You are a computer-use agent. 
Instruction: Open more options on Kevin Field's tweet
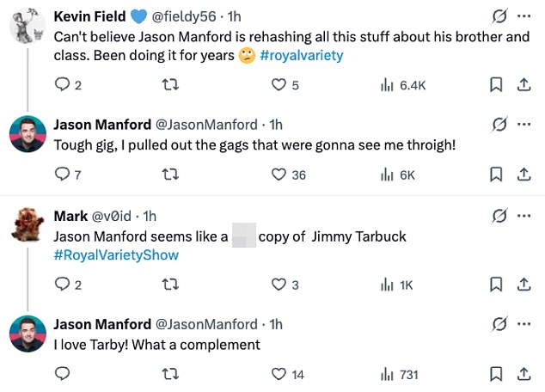(524, 16)
